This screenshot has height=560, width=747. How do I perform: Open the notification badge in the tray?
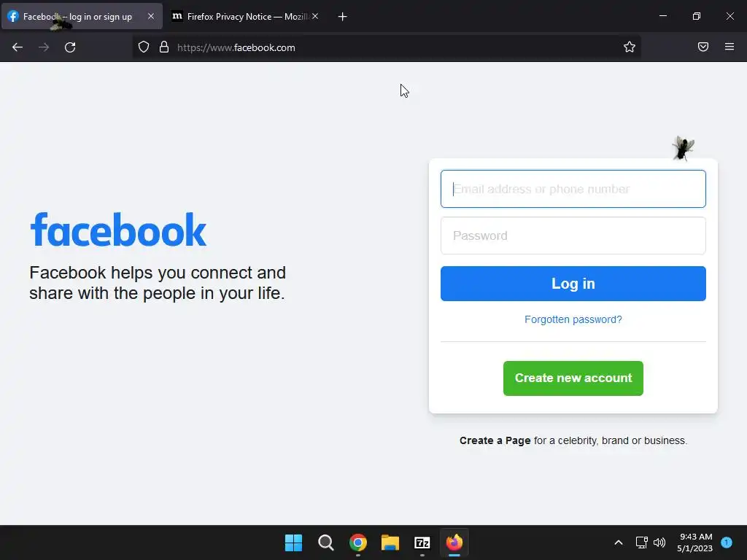point(727,542)
